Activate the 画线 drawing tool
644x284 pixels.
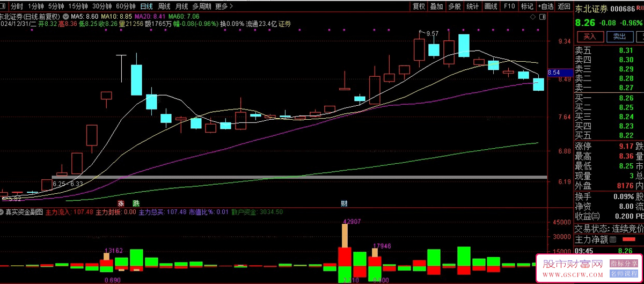[491, 6]
